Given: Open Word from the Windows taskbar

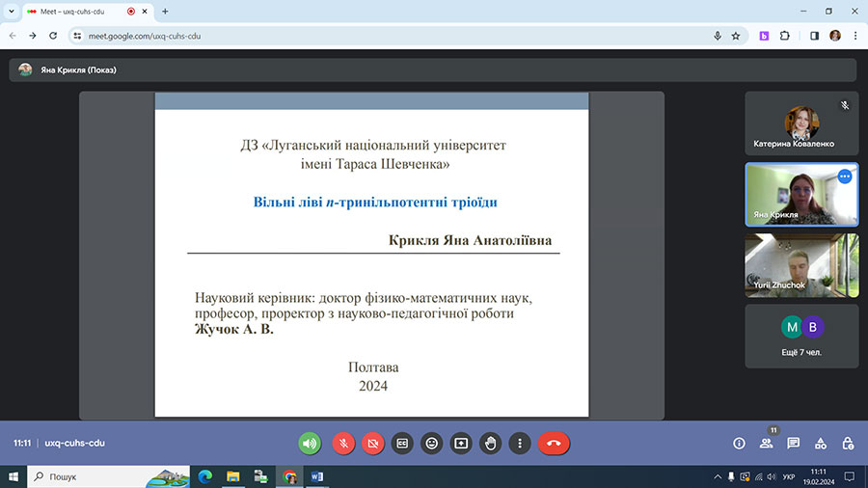Looking at the screenshot, I should (x=317, y=476).
